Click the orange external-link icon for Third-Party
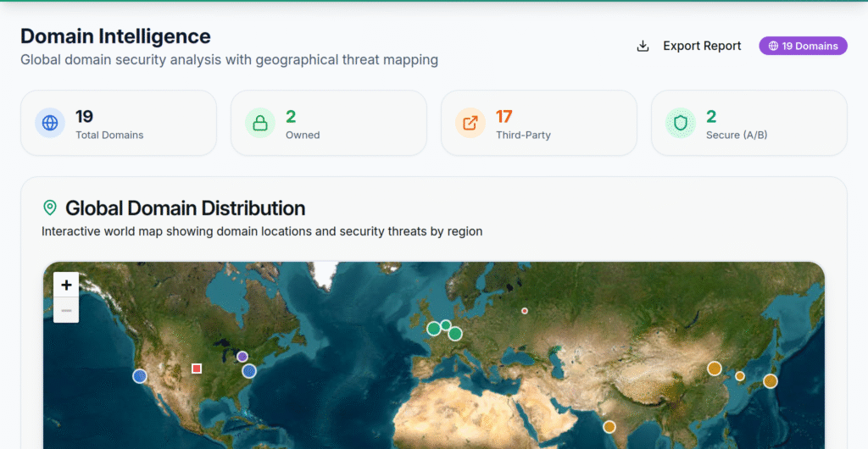Image resolution: width=868 pixels, height=449 pixels. point(470,123)
